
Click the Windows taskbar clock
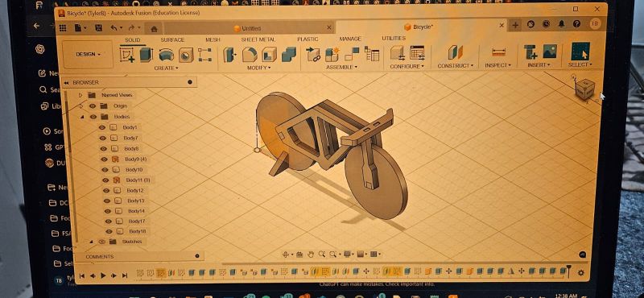pos(568,296)
